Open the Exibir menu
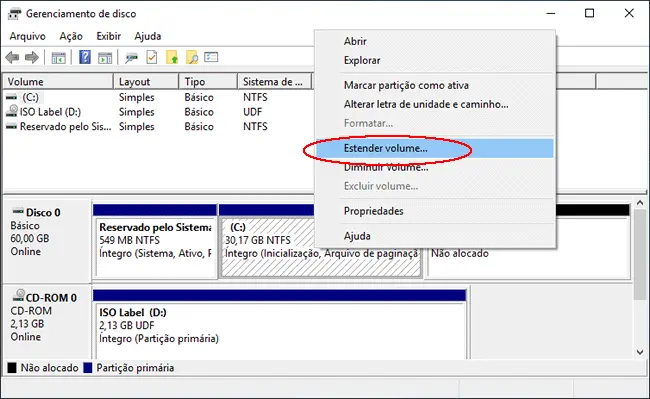The height and width of the screenshot is (399, 650). (x=109, y=36)
